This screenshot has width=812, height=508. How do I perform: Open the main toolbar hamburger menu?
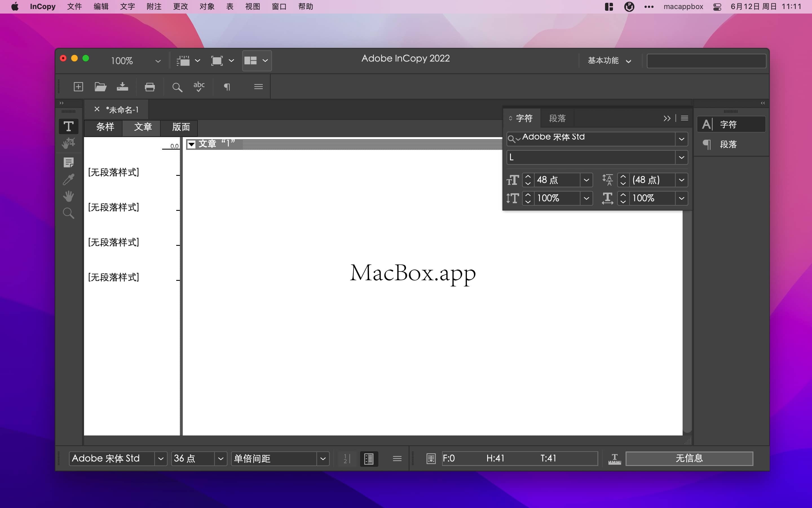(258, 87)
